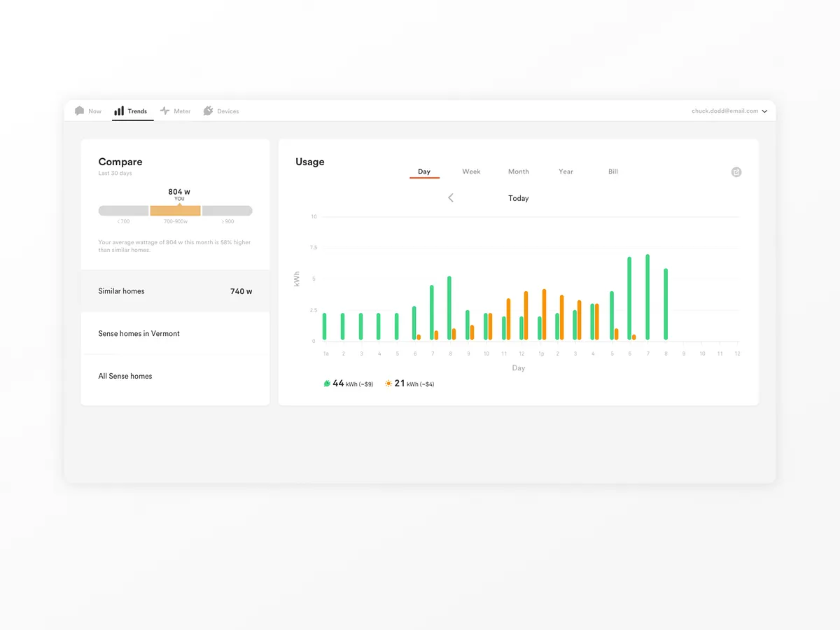The height and width of the screenshot is (630, 840).
Task: Open the Today date selector
Action: pos(518,198)
